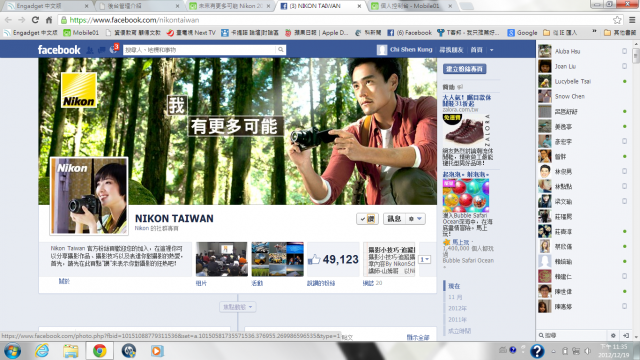Open the Windows Start button

12,351
